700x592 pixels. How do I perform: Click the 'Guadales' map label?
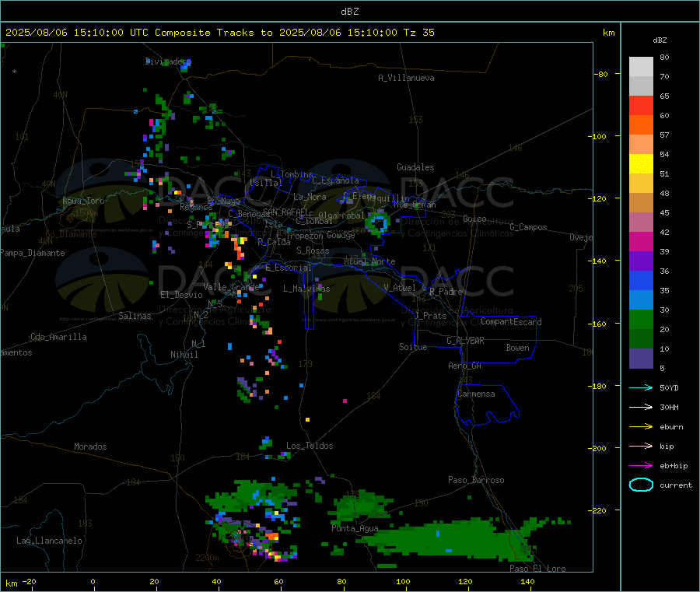[415, 167]
